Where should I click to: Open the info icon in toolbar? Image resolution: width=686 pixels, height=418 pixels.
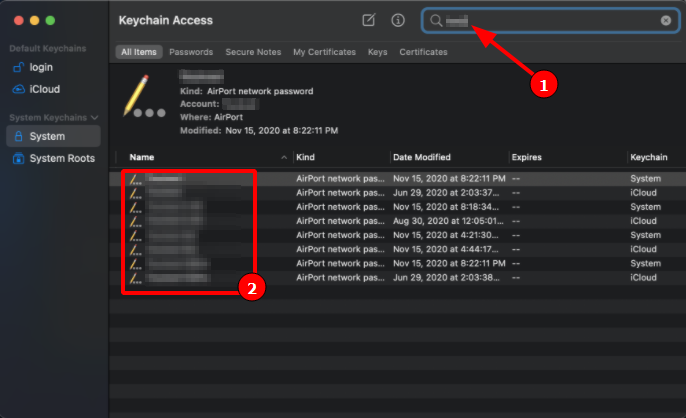[x=398, y=20]
